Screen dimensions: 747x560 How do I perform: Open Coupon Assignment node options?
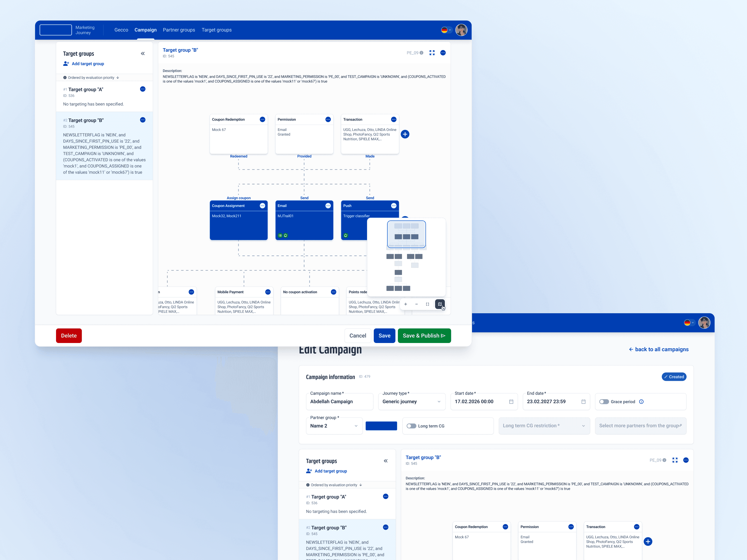click(x=262, y=206)
